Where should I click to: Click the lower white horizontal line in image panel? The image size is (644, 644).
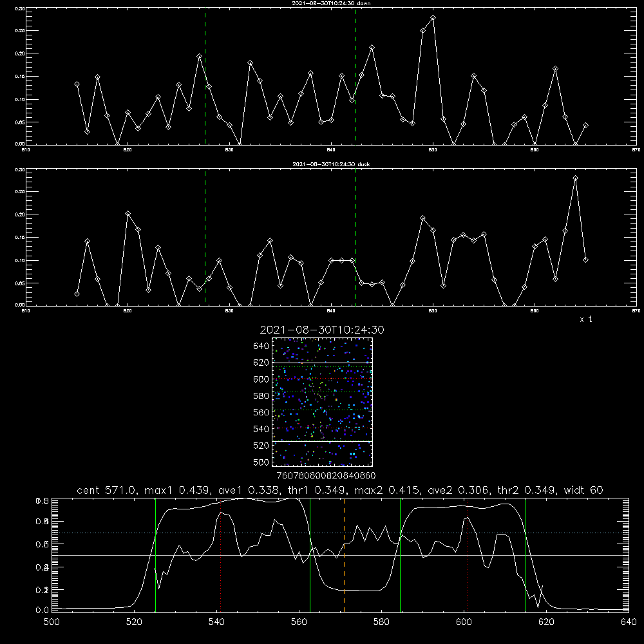(x=323, y=441)
